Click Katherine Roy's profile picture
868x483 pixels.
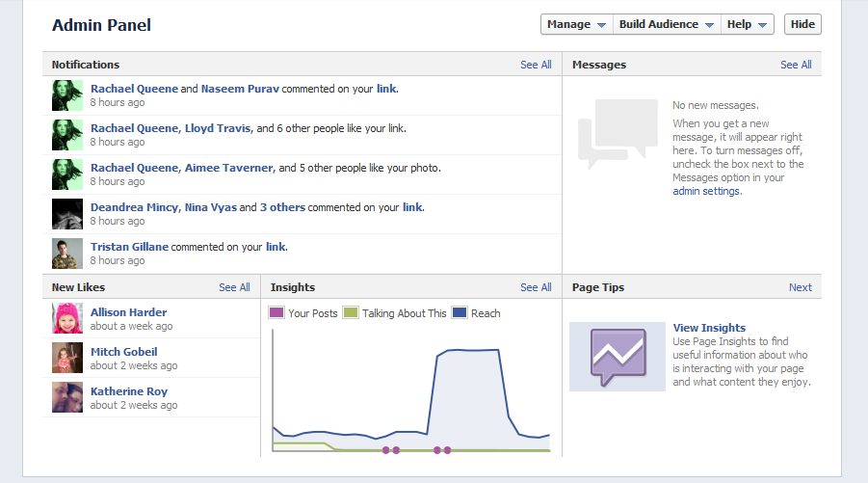pos(67,397)
